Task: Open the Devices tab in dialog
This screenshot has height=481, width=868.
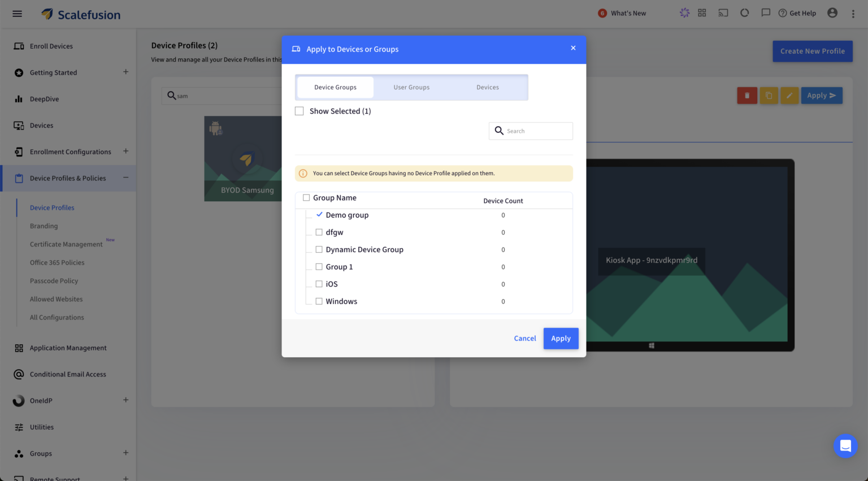Action: [487, 87]
